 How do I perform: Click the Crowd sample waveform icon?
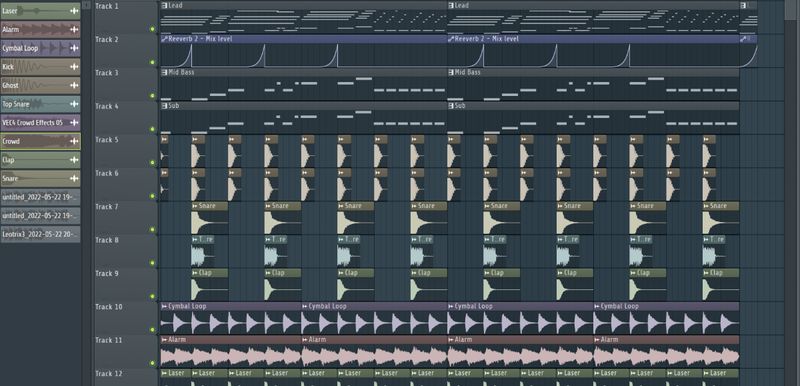pos(74,142)
